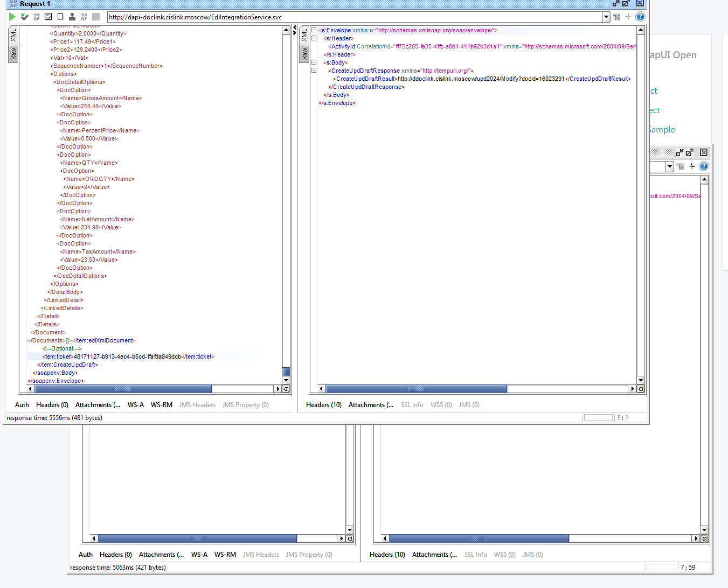Image resolution: width=728 pixels, height=588 pixels.
Task: Open the SSL Info tab in Request 1
Action: 412,405
